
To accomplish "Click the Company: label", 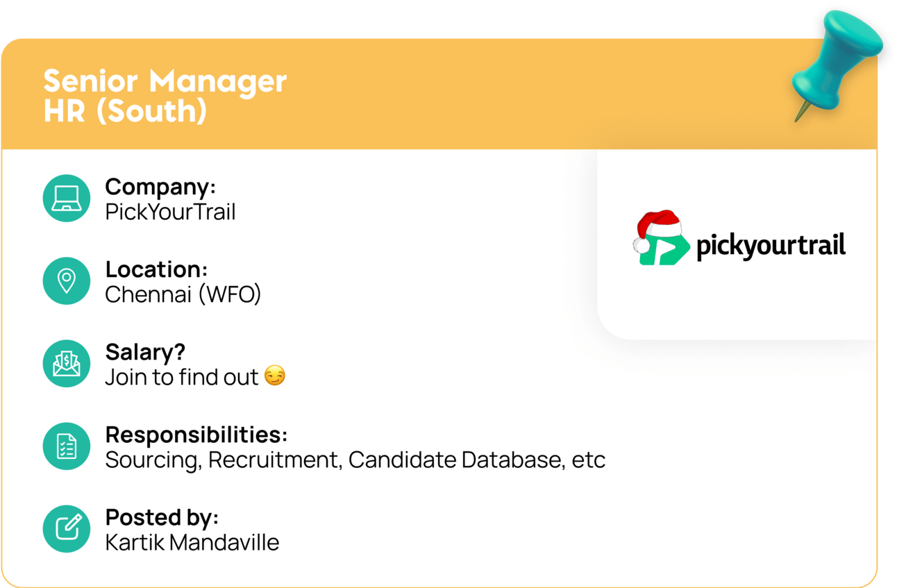I will pyautogui.click(x=160, y=187).
